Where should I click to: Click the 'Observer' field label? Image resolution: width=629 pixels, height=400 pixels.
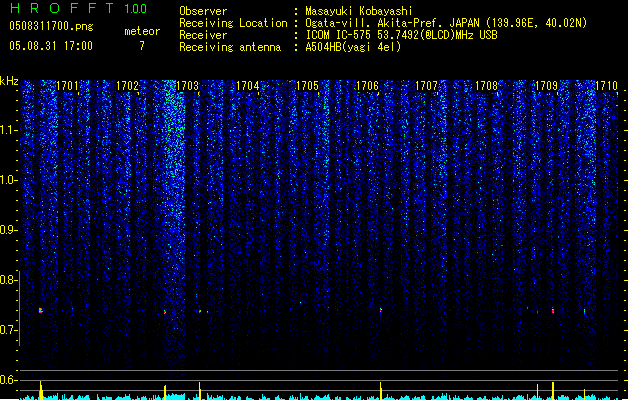(203, 11)
